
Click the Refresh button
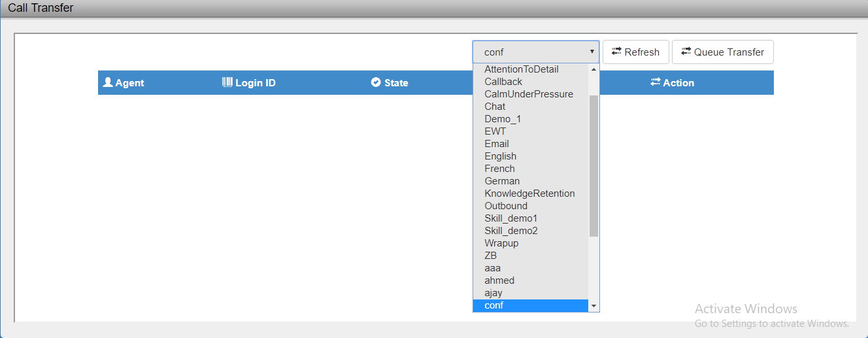click(635, 52)
